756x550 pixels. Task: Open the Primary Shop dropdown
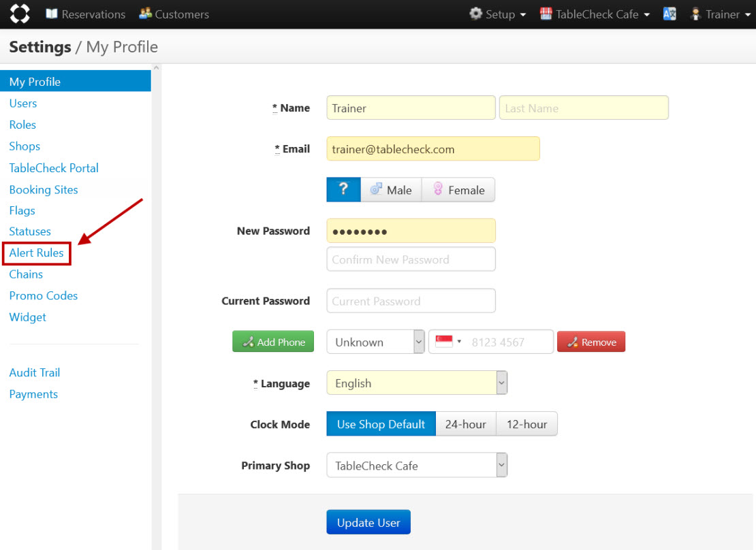tap(417, 465)
